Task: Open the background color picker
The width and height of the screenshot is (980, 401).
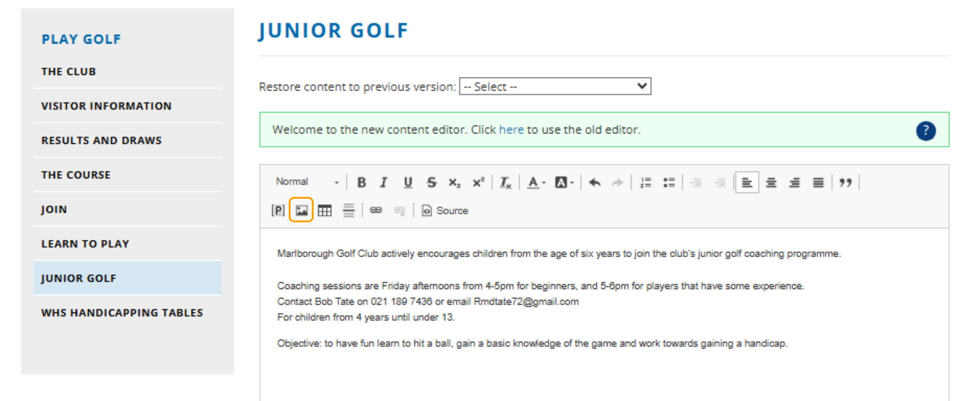Action: pos(564,182)
